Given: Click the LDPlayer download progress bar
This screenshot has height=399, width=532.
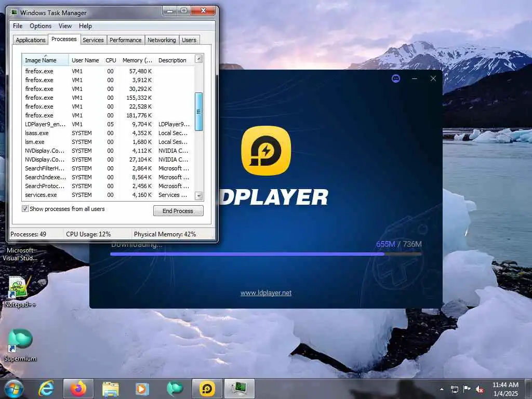Looking at the screenshot, I should tap(266, 254).
